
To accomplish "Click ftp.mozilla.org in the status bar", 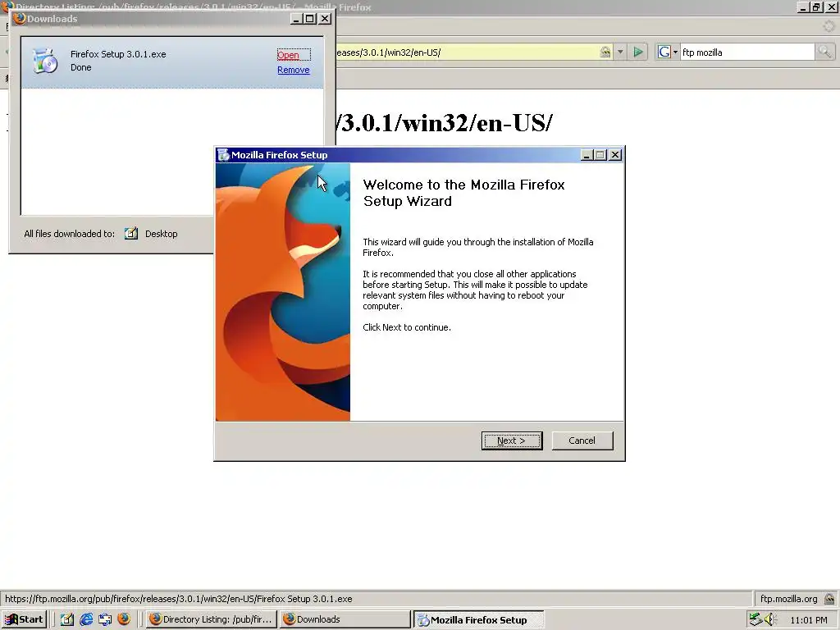I will click(x=788, y=599).
